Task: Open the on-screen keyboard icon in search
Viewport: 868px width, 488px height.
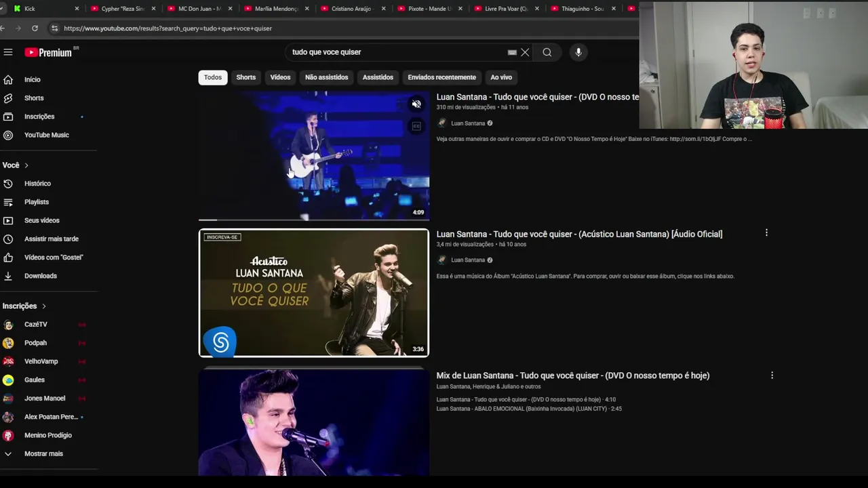Action: click(x=512, y=52)
